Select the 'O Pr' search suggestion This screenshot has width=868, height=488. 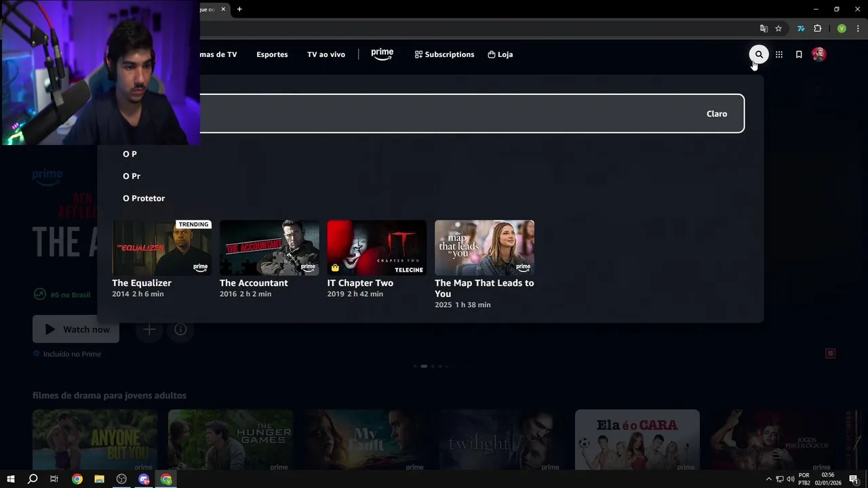(132, 176)
